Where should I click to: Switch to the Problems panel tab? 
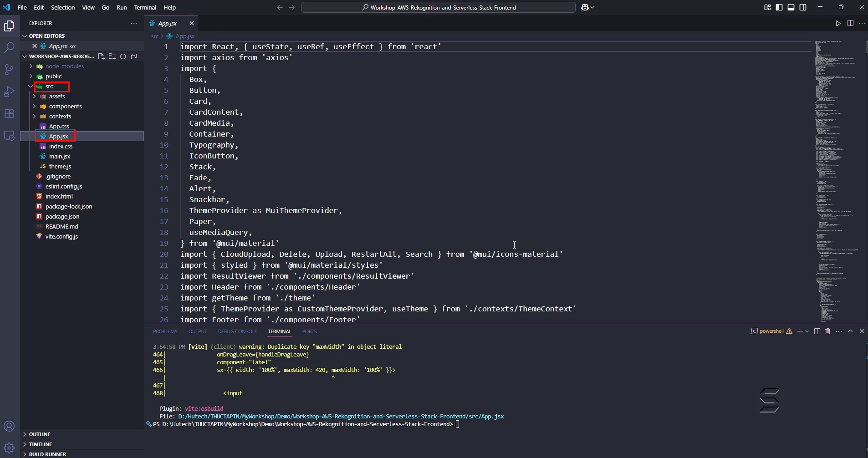tap(165, 331)
